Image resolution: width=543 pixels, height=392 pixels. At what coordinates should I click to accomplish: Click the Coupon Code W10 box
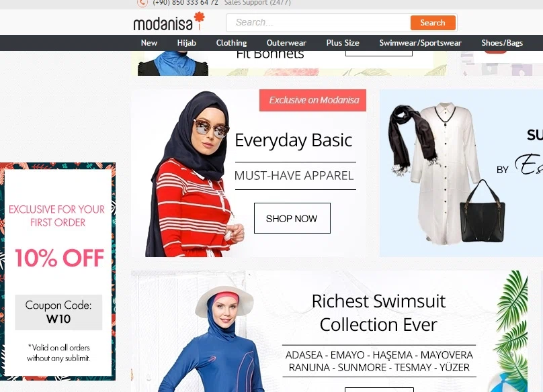click(x=58, y=312)
